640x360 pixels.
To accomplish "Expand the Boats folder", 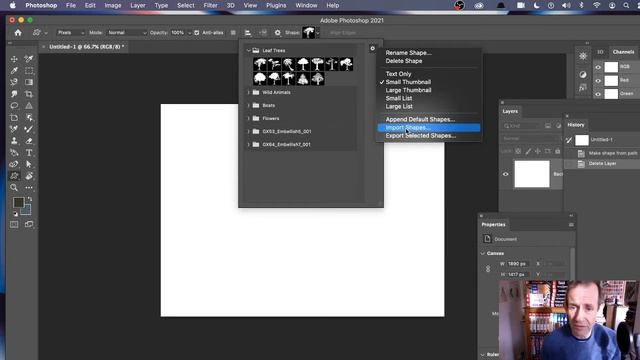I will pos(248,105).
